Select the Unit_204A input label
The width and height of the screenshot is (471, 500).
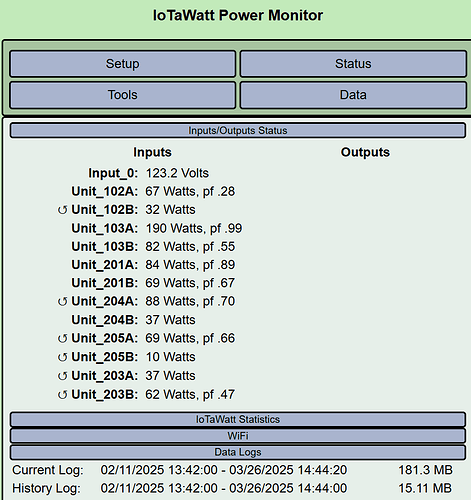click(x=105, y=302)
